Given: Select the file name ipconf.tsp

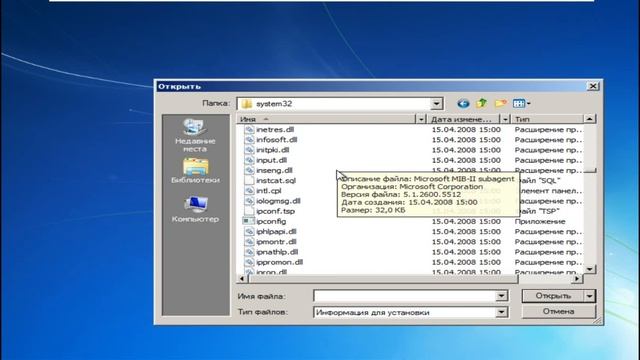Looking at the screenshot, I should 276,211.
